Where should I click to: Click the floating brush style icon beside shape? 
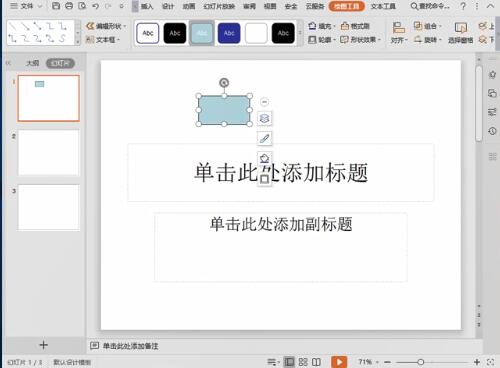(264, 138)
